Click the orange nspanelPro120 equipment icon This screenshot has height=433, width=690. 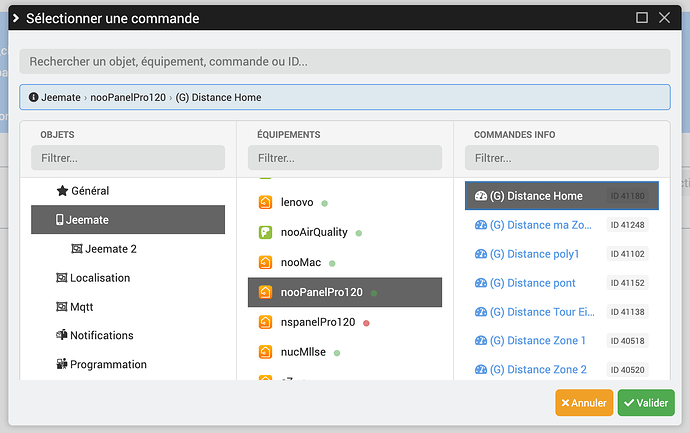click(265, 322)
